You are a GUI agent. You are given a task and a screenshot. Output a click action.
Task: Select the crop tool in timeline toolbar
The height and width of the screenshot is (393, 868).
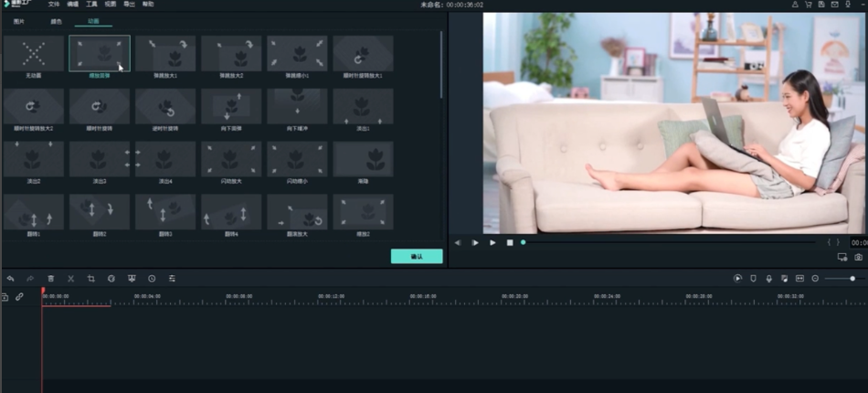(x=91, y=278)
